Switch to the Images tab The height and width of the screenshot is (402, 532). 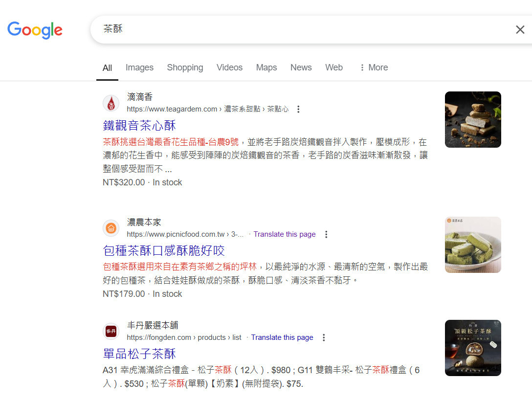[x=139, y=67]
